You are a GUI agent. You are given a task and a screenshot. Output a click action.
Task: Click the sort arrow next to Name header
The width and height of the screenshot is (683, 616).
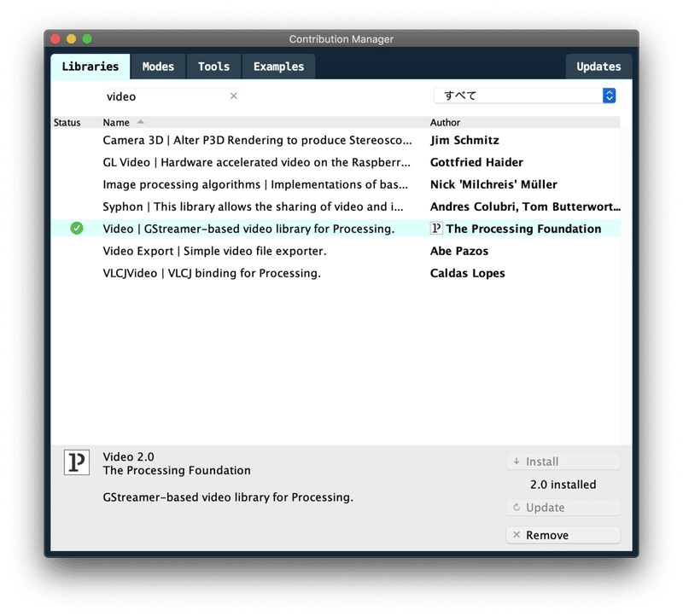click(140, 122)
